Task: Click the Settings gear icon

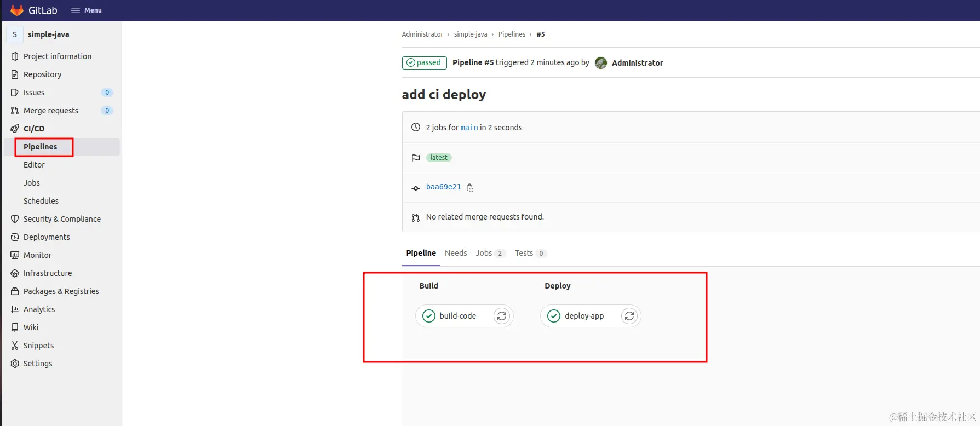Action: click(x=15, y=364)
